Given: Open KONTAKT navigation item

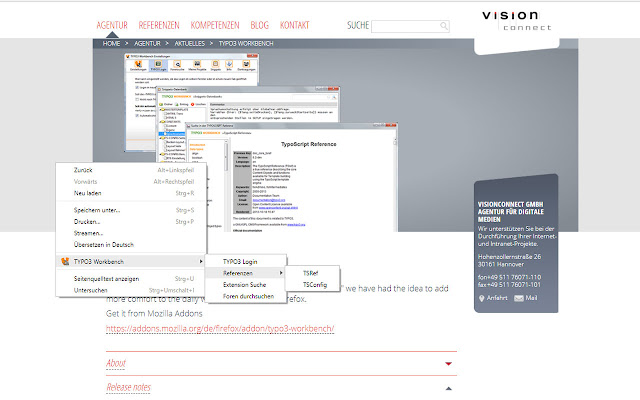Looking at the screenshot, I should [x=294, y=25].
